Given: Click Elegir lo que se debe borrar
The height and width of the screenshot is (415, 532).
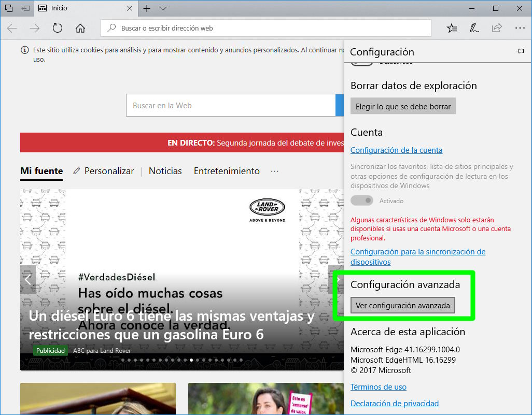Looking at the screenshot, I should tap(403, 106).
